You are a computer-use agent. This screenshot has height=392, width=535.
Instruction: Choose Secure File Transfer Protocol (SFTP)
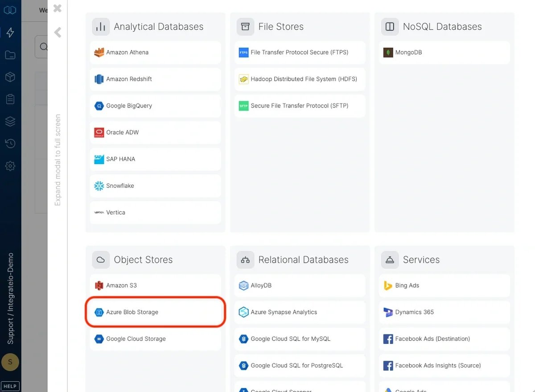point(300,106)
